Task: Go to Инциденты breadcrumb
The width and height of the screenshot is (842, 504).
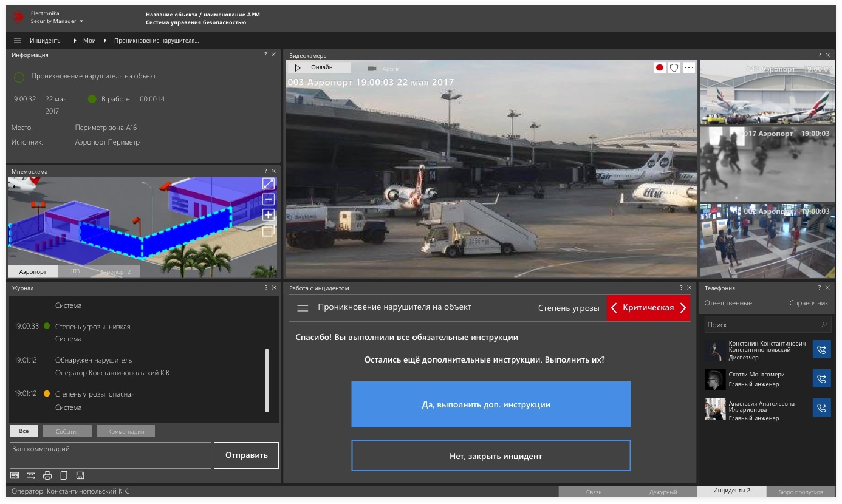Action: tap(46, 41)
